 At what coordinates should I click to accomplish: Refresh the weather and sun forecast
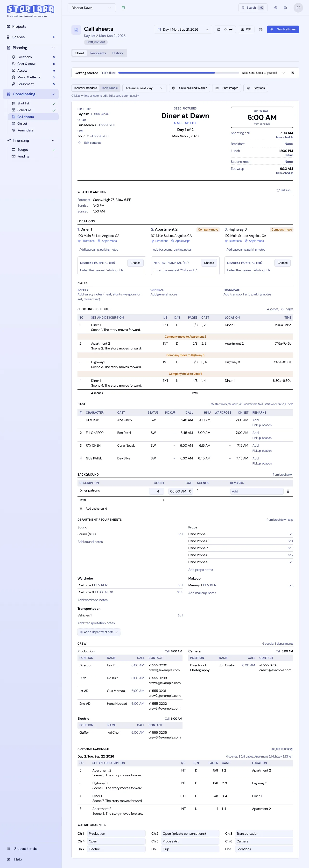(x=284, y=190)
